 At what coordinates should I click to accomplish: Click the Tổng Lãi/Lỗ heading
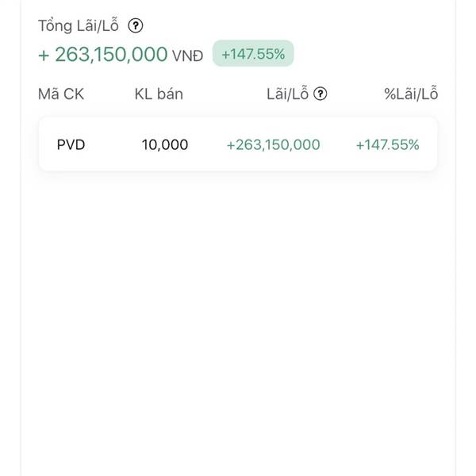[79, 25]
